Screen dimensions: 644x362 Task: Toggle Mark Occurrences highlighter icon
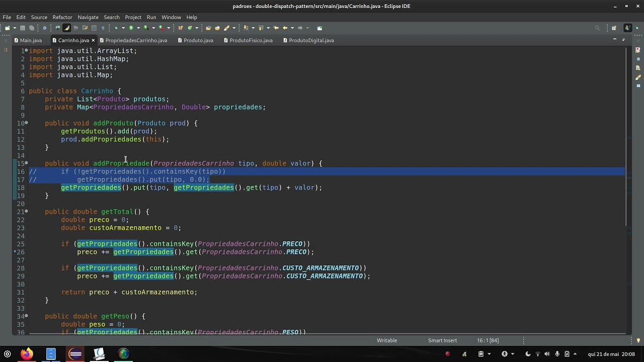click(66, 28)
